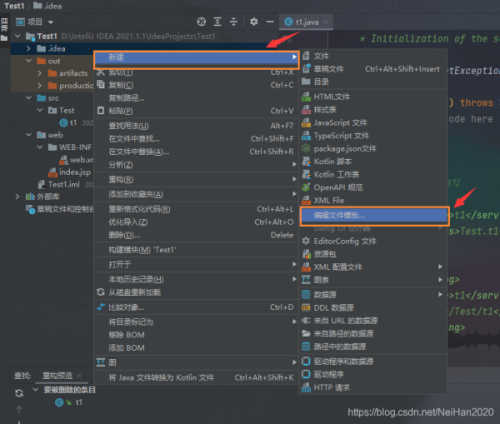Create new 文件 from submenu
The height and width of the screenshot is (424, 500).
(373, 56)
